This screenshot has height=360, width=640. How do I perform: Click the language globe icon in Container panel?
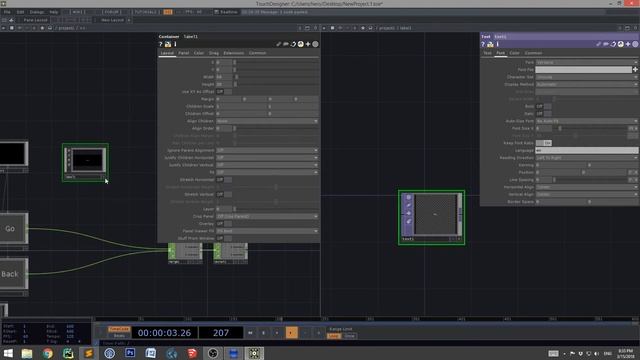coord(300,44)
